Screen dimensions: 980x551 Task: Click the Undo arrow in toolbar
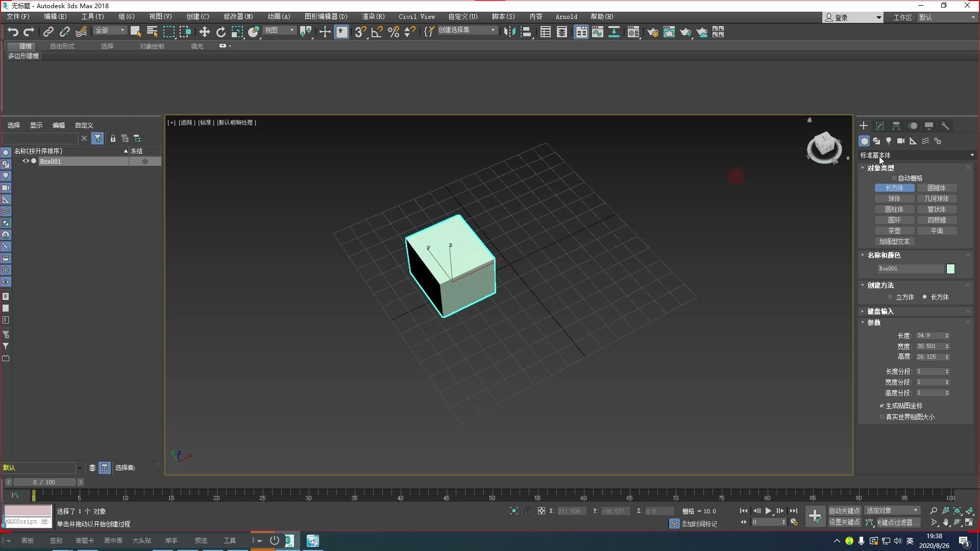click(13, 32)
